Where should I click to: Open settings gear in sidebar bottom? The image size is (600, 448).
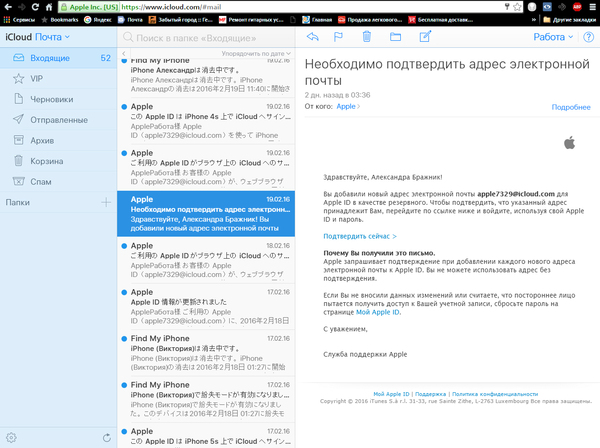(11, 437)
